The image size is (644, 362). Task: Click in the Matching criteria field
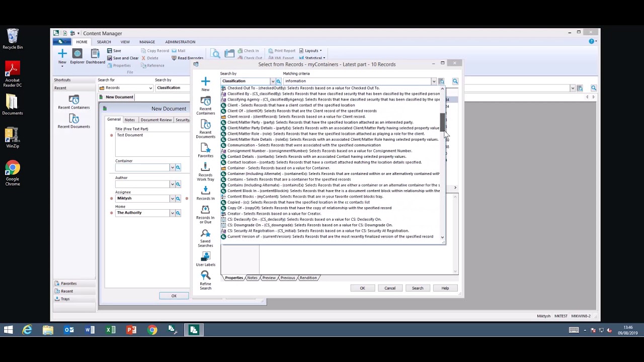(357, 81)
